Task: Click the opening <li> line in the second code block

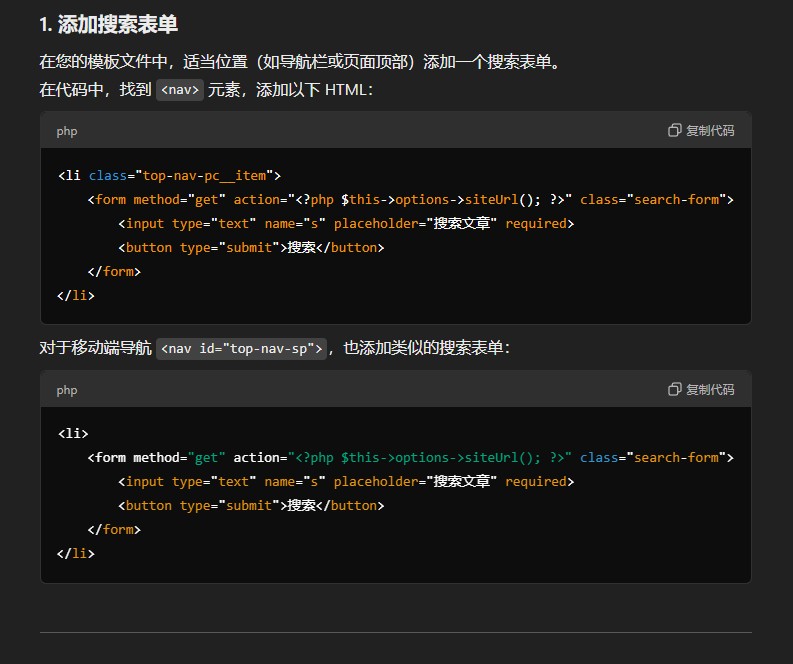Action: point(73,433)
